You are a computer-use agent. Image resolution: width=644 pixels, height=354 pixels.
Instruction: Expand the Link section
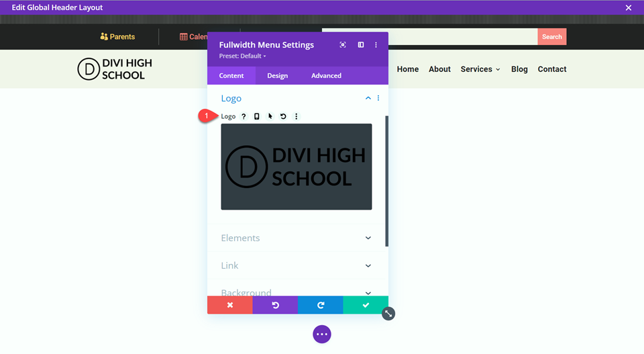pos(296,265)
